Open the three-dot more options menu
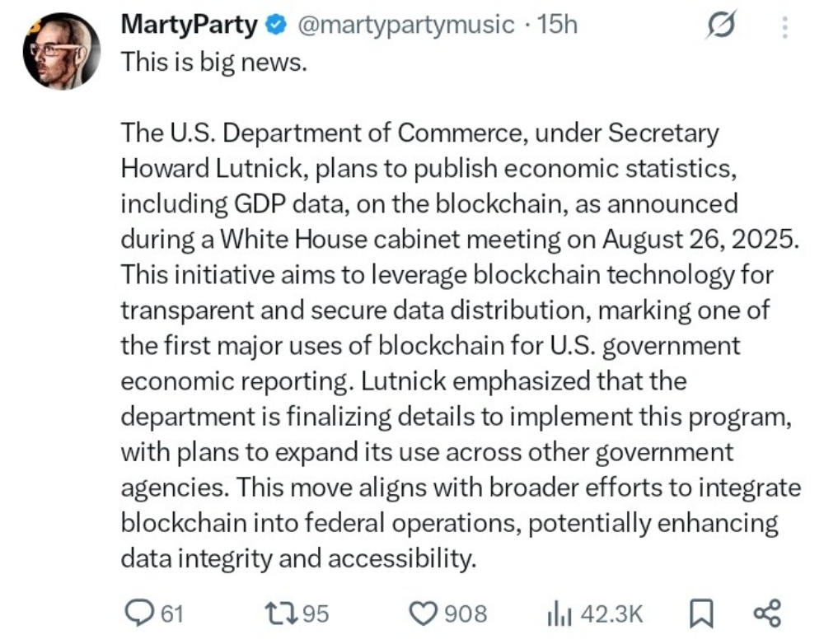The height and width of the screenshot is (644, 824). (784, 27)
